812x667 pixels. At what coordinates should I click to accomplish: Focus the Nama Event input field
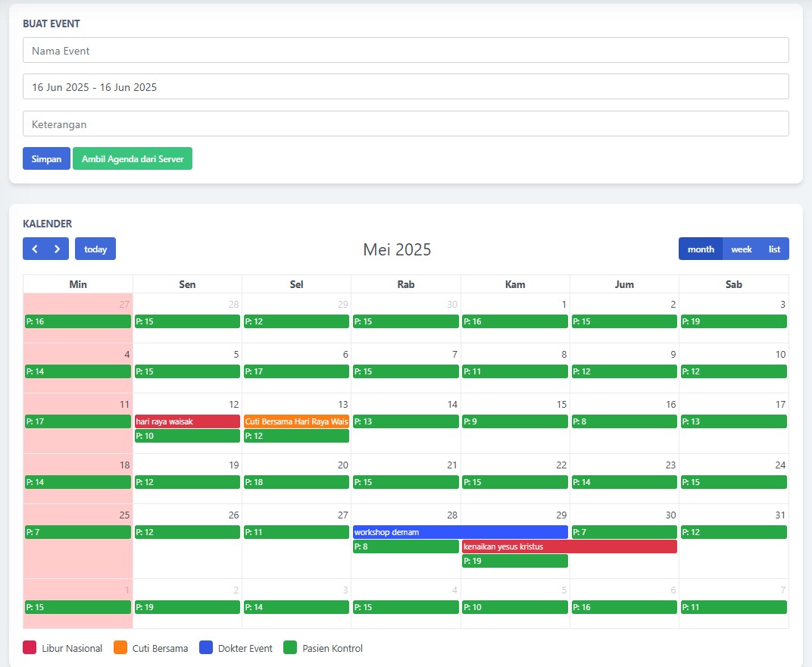coord(406,51)
